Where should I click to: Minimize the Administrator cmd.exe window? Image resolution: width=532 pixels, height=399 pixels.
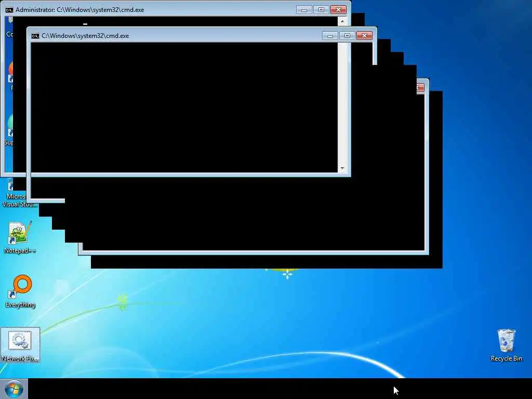pos(303,10)
